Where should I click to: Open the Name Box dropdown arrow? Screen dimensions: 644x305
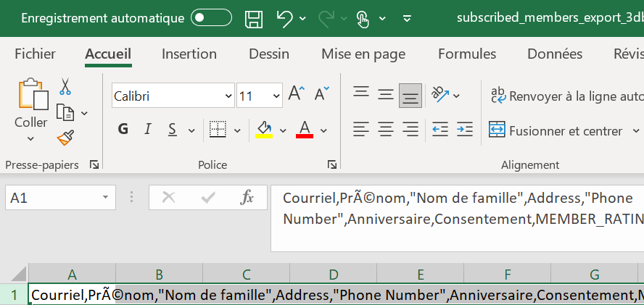(106, 198)
